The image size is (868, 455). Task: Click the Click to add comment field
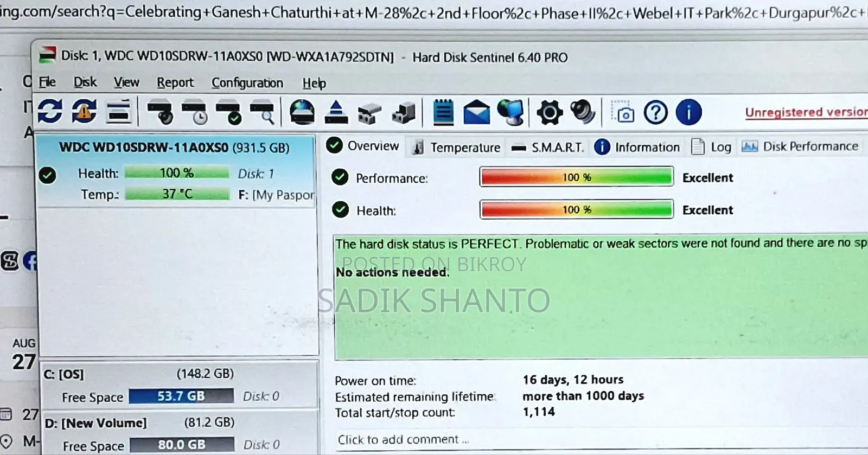pos(601,439)
